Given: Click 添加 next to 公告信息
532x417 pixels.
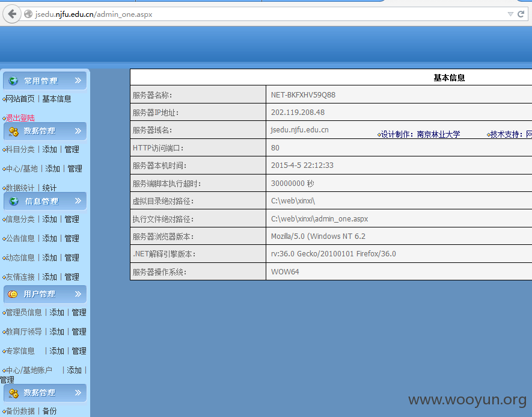Looking at the screenshot, I should click(49, 239).
